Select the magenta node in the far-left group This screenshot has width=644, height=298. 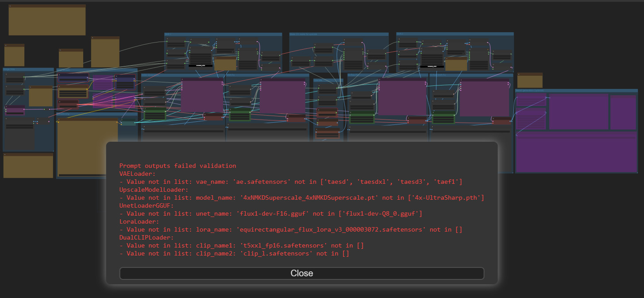tap(15, 110)
